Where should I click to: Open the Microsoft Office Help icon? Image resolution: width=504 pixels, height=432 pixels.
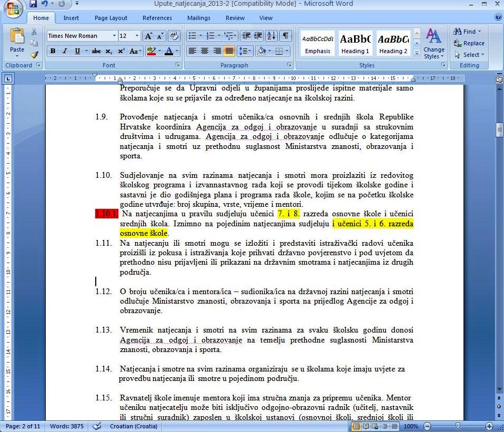(x=498, y=18)
